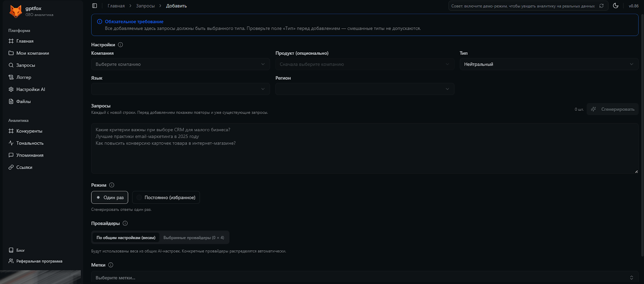Click info icon next to Провайдеры
The width and height of the screenshot is (644, 284).
coord(125,223)
